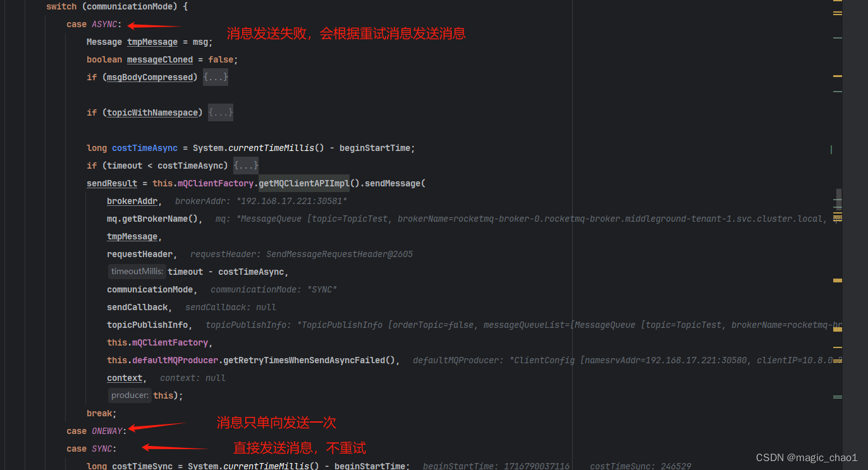Image resolution: width=868 pixels, height=470 pixels.
Task: Click TopicPublishInfo inline debug value
Action: click(x=524, y=325)
